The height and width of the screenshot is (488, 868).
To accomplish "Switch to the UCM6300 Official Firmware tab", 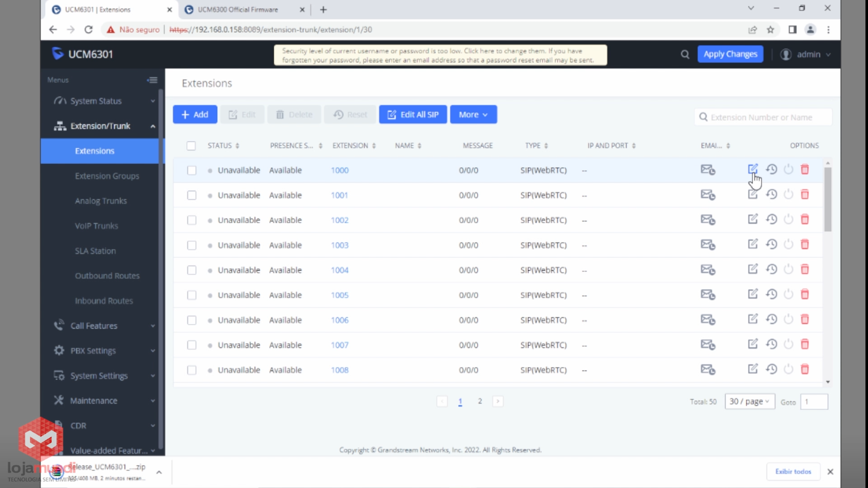I will tap(238, 10).
